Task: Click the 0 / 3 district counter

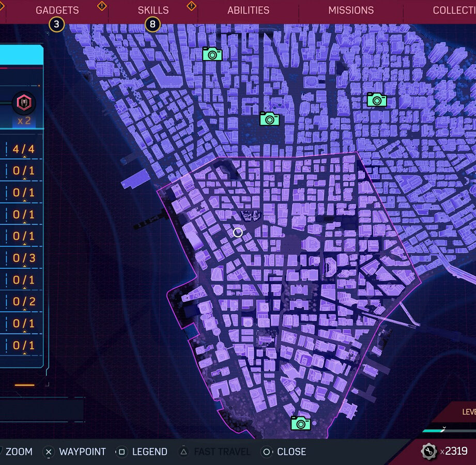Action: [x=24, y=258]
